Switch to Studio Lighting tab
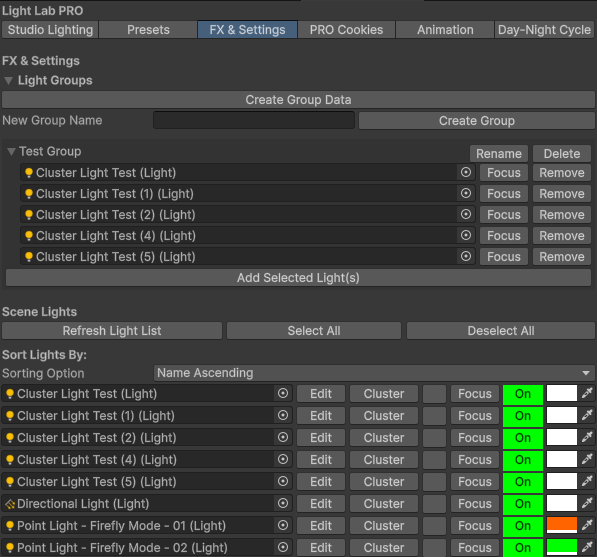This screenshot has width=597, height=557. click(x=50, y=30)
